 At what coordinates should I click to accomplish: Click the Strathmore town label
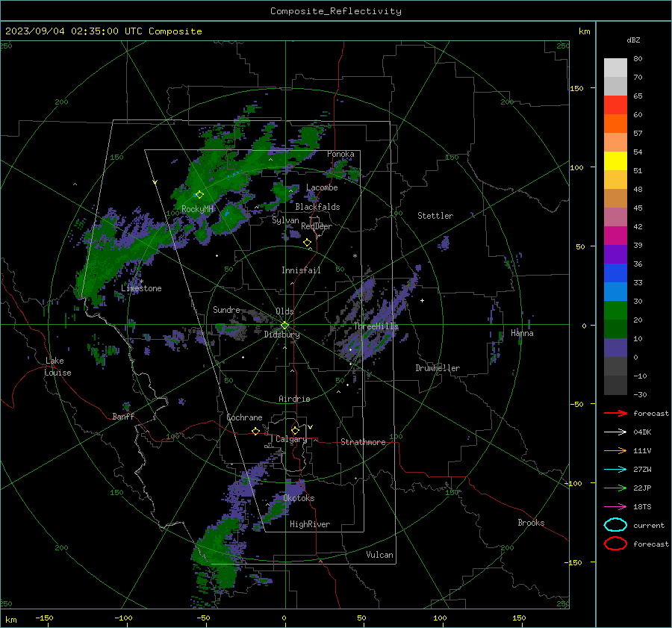(x=363, y=442)
